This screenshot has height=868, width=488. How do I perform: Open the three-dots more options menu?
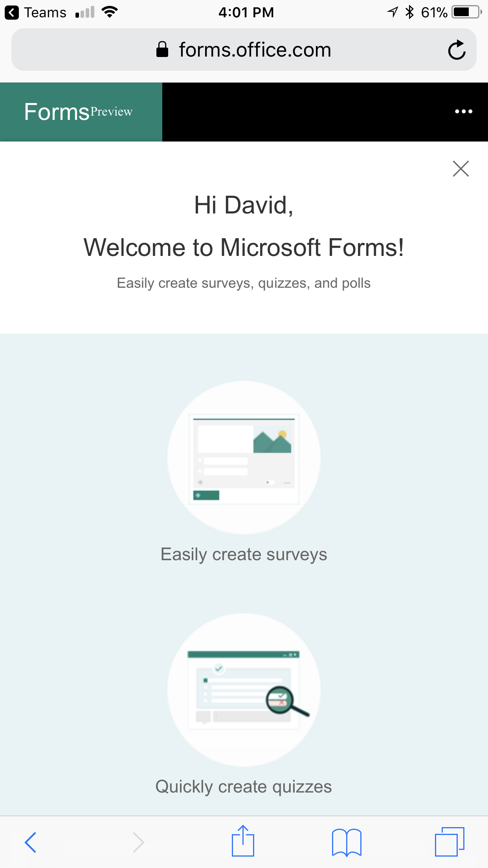[x=464, y=112]
